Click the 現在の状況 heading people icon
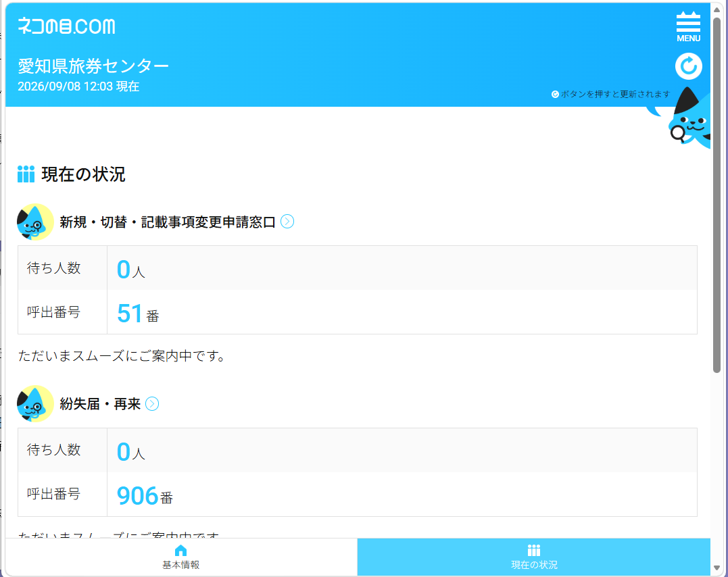The width and height of the screenshot is (728, 577). (x=26, y=174)
